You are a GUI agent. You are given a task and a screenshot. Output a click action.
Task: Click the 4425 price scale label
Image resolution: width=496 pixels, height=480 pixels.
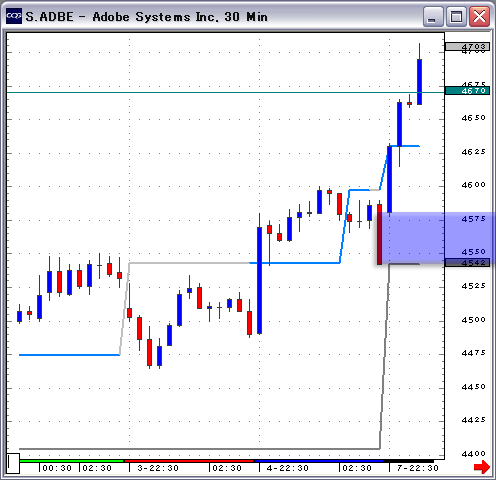point(474,420)
